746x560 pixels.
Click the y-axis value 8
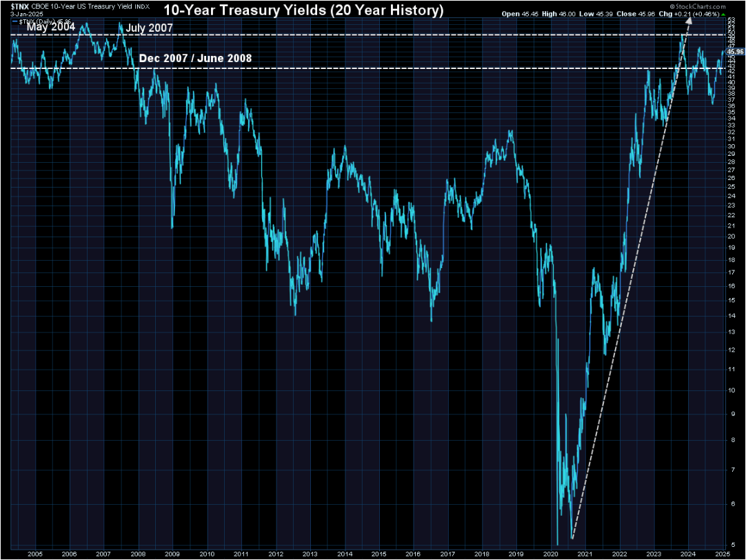[x=733, y=440]
